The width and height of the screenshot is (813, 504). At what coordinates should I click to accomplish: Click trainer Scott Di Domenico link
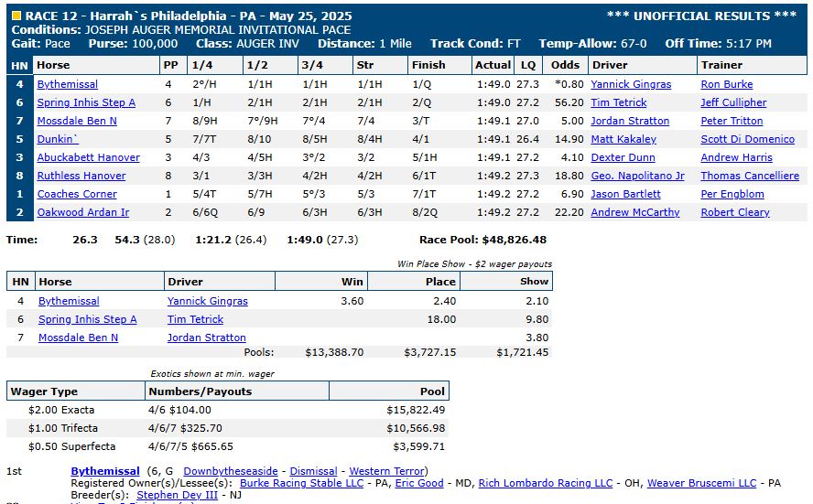coord(747,139)
